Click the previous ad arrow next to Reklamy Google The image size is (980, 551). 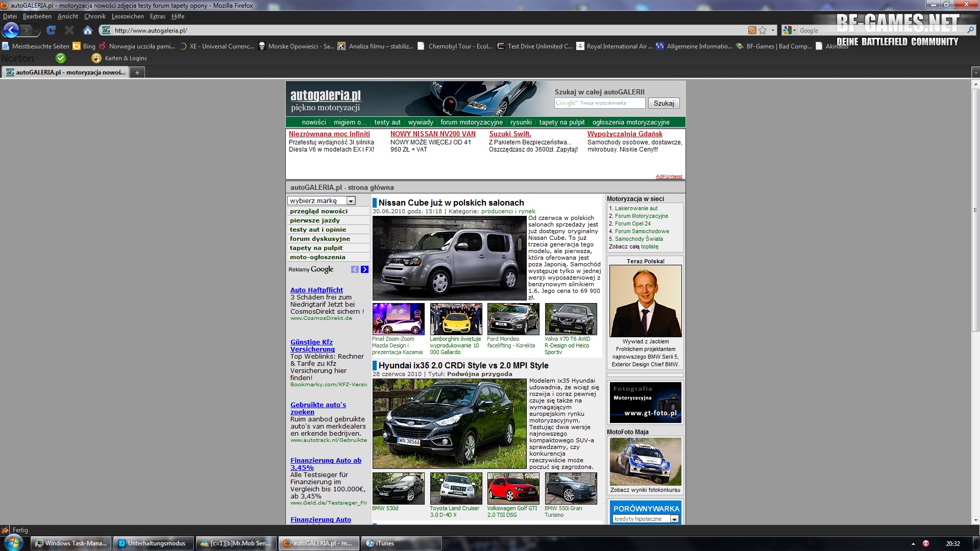point(355,269)
